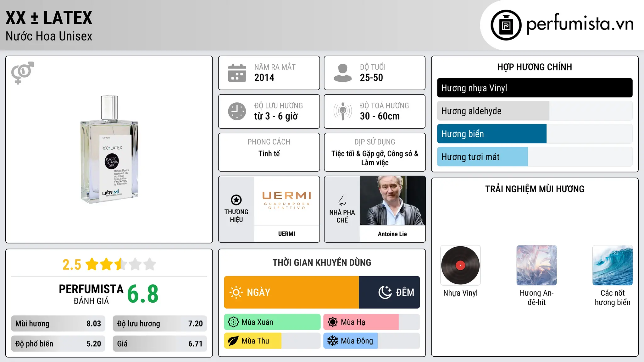Click the 30 - 60cm projection value
Viewport: 644px width, 362px height.
380,116
